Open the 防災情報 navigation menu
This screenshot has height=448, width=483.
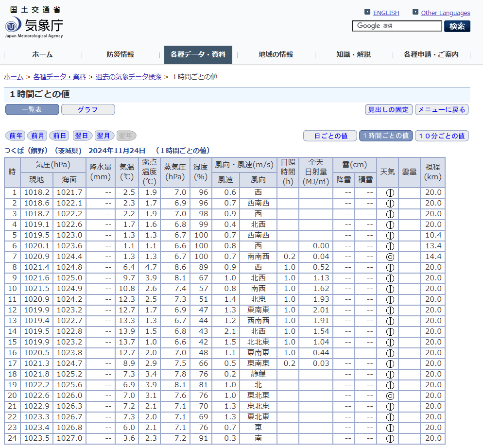[121, 55]
